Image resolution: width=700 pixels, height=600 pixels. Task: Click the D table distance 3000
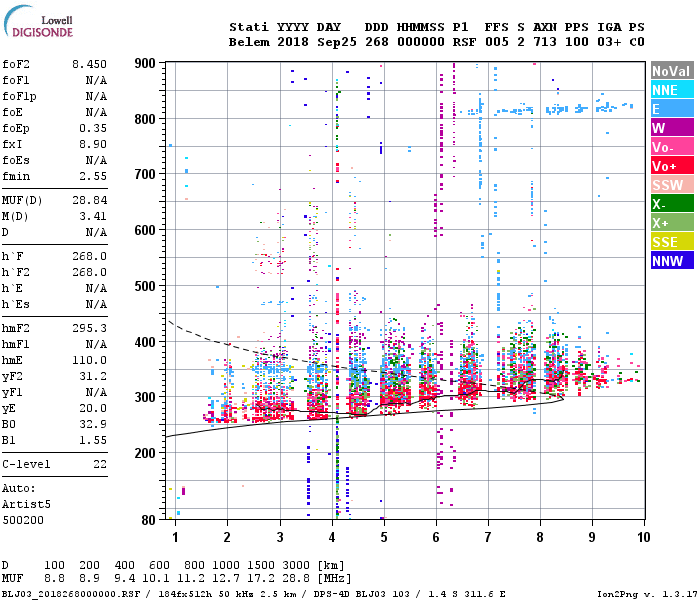296,566
